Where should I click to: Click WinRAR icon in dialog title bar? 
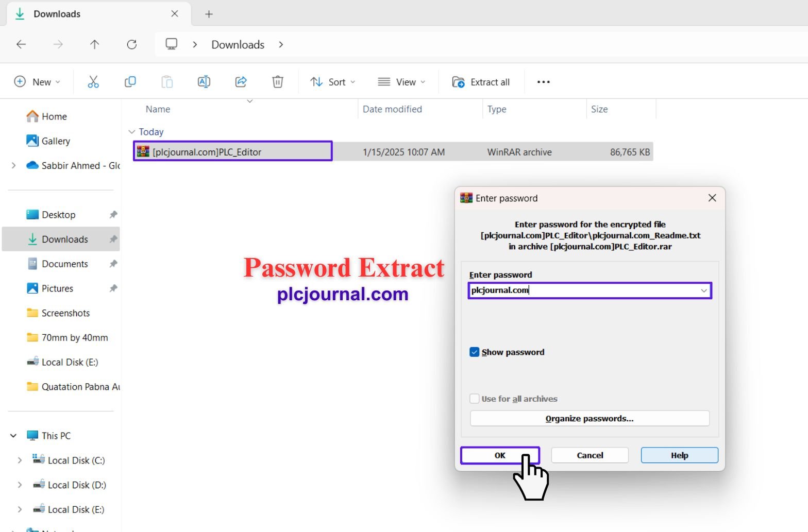click(466, 198)
